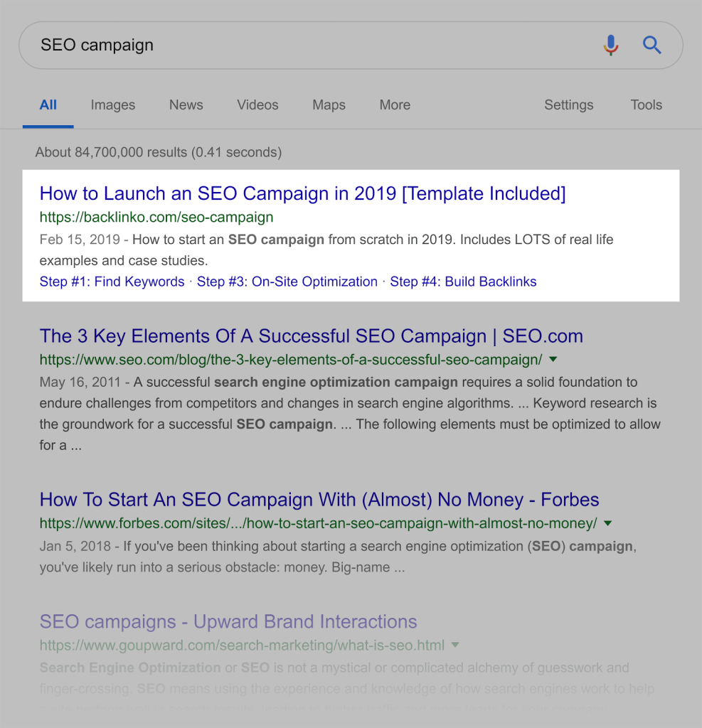Screen dimensions: 702x728
Task: Expand the options arrow on the Forbes result URL
Action: (607, 523)
